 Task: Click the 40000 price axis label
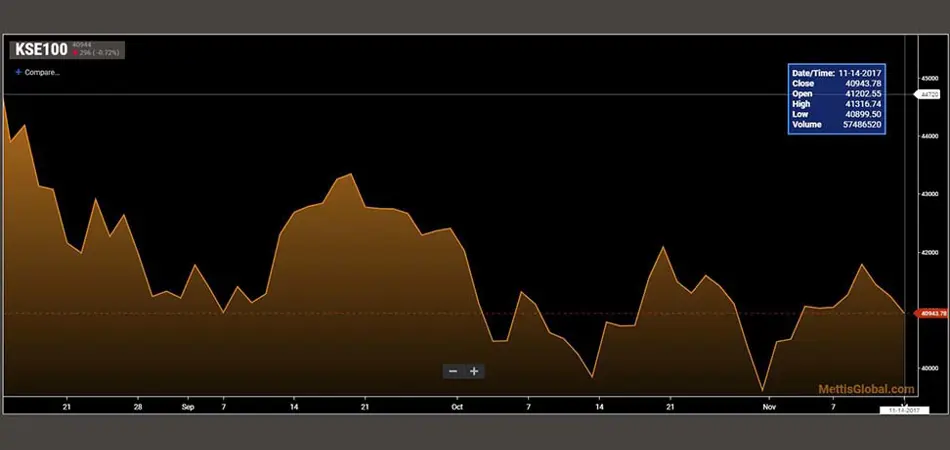click(x=930, y=368)
